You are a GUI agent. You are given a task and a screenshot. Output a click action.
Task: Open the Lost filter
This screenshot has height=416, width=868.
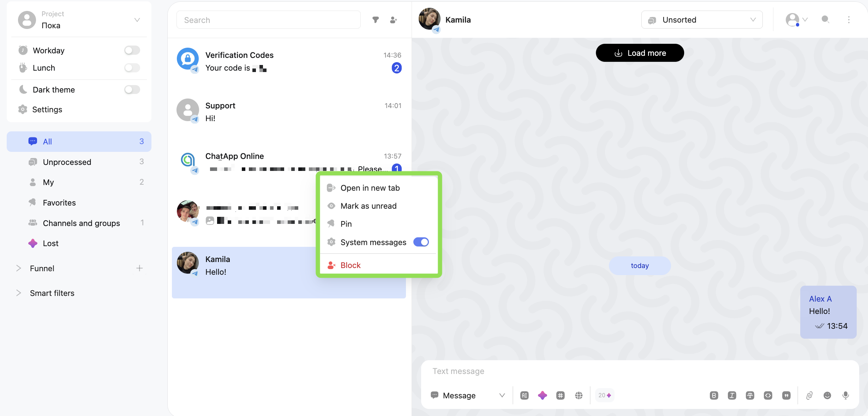79,243
